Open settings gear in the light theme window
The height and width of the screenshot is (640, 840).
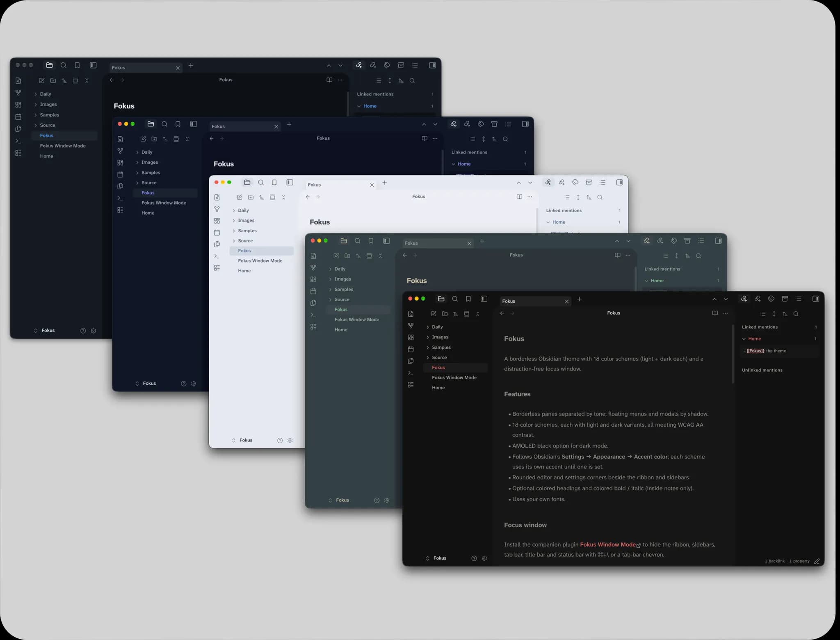290,440
